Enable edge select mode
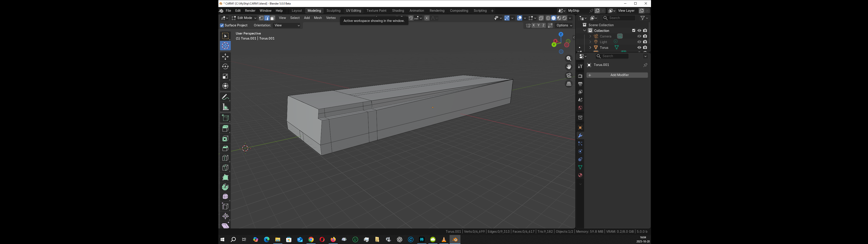 (x=267, y=18)
